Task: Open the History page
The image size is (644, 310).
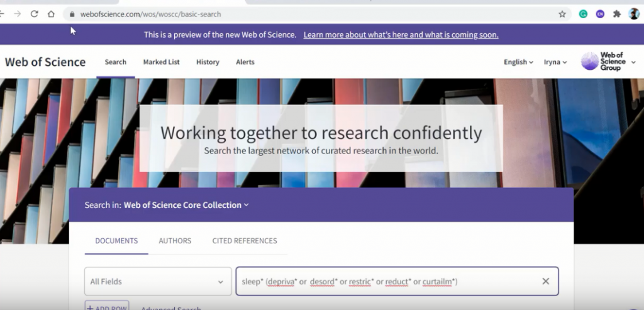Action: point(208,62)
